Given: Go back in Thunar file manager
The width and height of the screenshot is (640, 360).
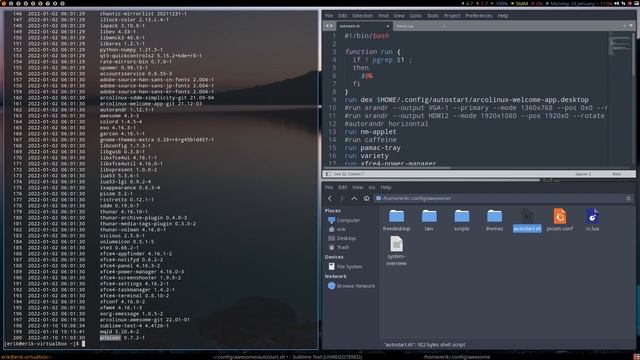Looking at the screenshot, I should (330, 198).
